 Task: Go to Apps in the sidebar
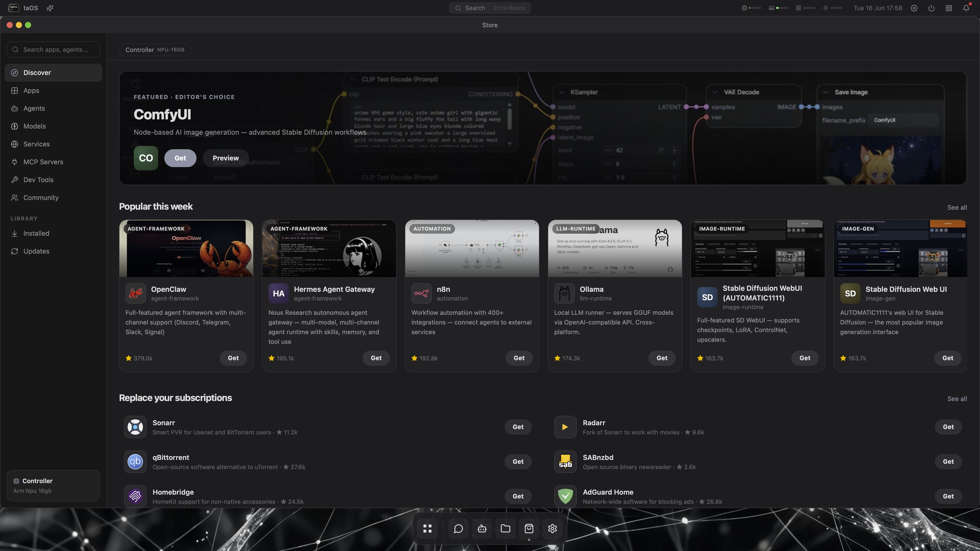point(53,91)
